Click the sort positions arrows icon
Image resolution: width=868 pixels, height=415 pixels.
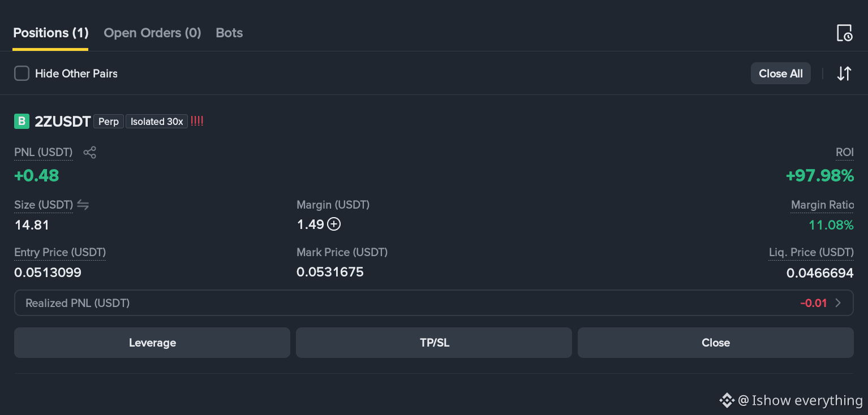844,74
